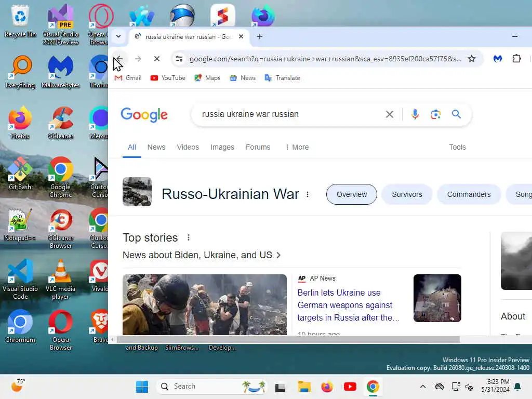
Task: Select the Survivors chip
Action: coord(407,194)
